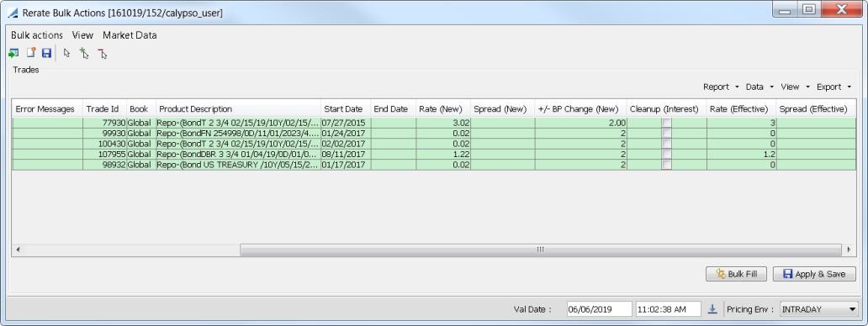The height and width of the screenshot is (326, 868).
Task: Click the Repo-(BondDBR 3 3/4 product description cell
Action: point(238,154)
